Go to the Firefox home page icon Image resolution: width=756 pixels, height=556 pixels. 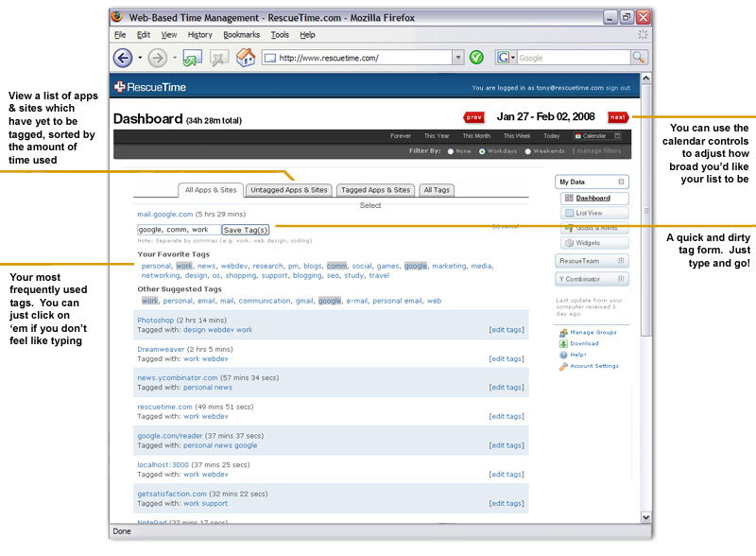[246, 58]
